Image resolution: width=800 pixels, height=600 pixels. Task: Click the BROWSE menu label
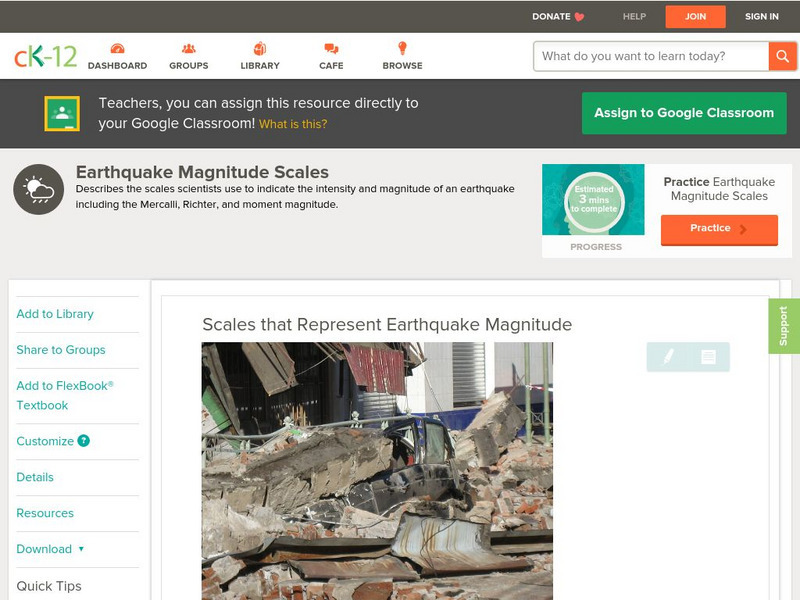403,66
